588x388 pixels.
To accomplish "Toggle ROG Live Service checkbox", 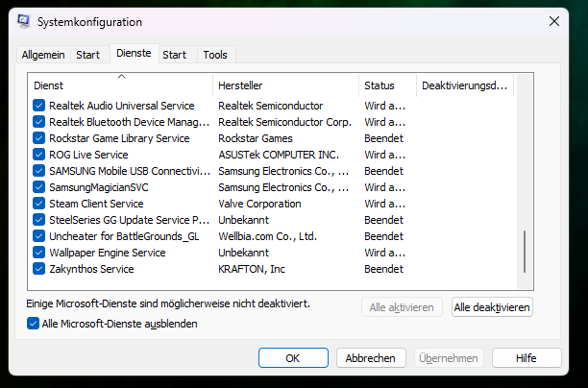I will point(39,155).
